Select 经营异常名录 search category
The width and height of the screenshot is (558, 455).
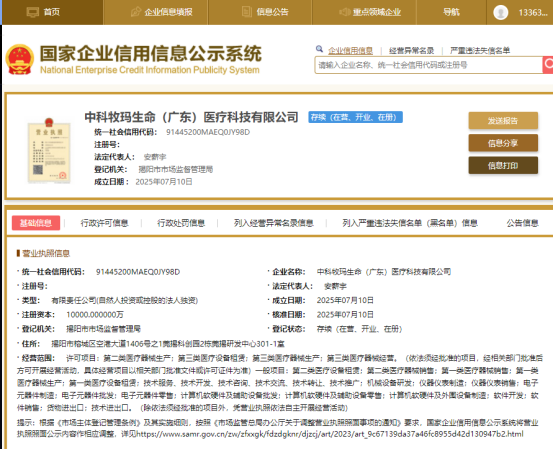pyautogui.click(x=411, y=51)
